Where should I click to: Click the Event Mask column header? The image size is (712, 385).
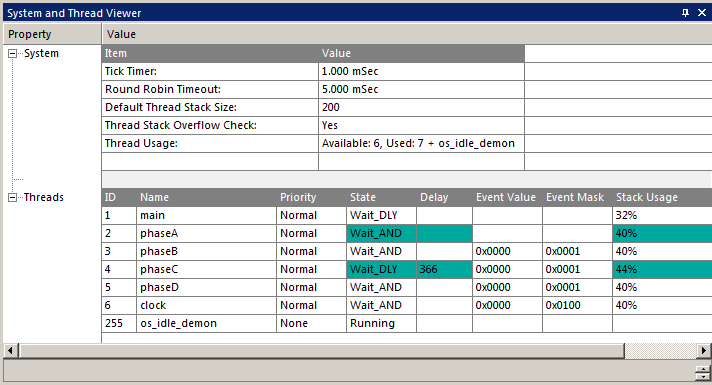577,197
